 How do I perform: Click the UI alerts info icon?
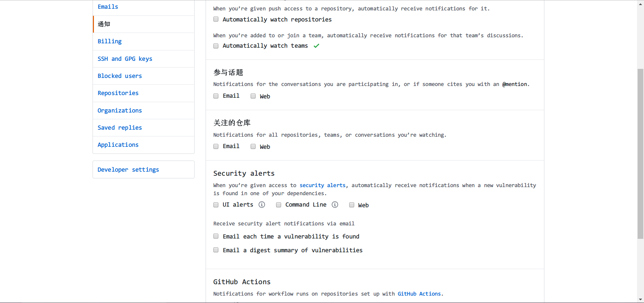coord(262,205)
